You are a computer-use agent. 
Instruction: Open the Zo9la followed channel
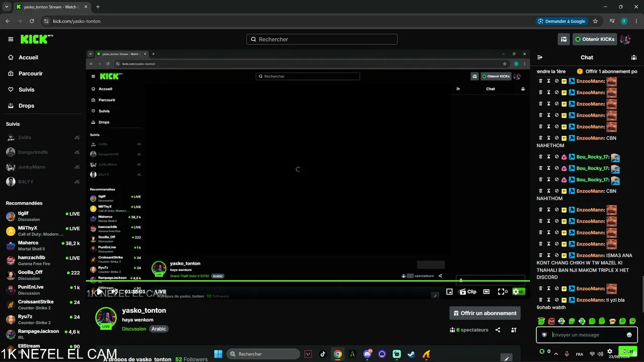pyautogui.click(x=43, y=138)
